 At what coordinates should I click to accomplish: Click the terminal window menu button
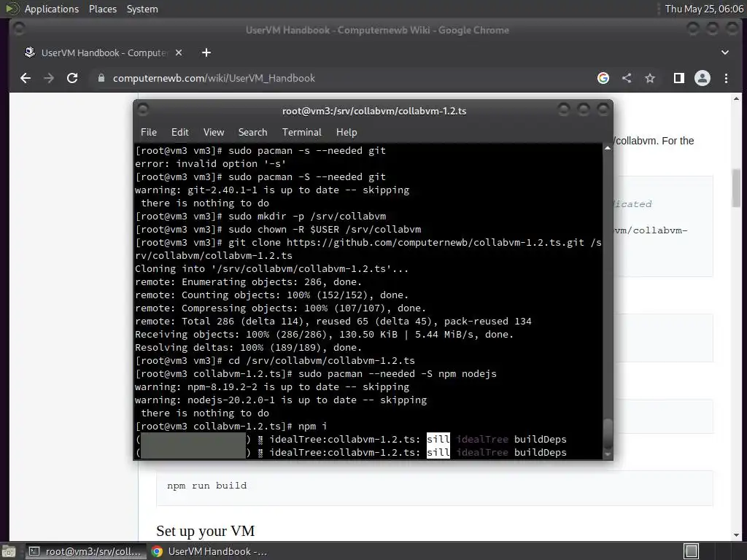point(143,110)
